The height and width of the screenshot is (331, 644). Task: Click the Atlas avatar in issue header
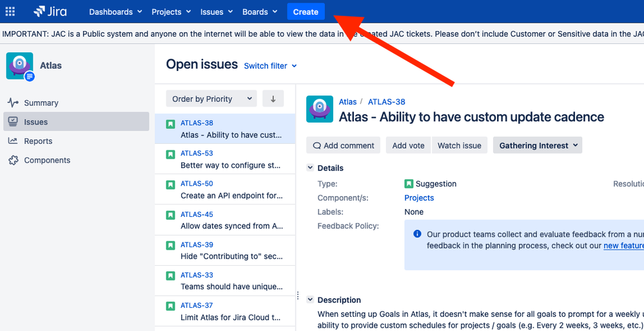(320, 109)
